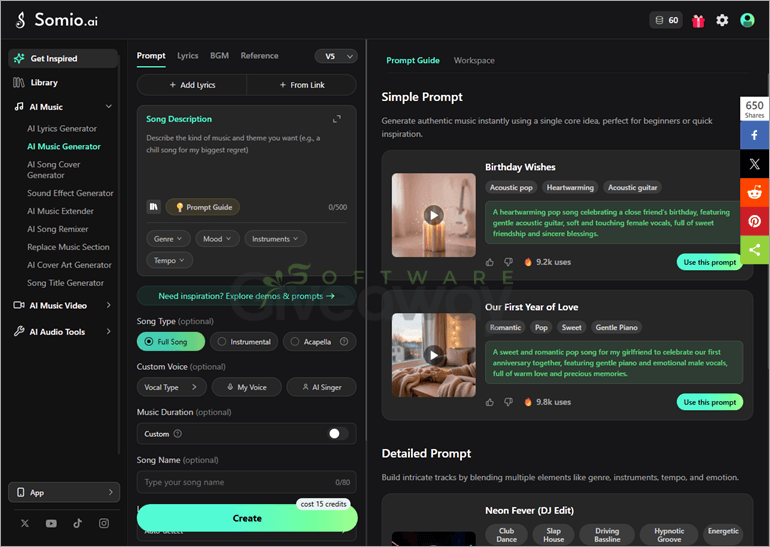Toggle Custom music duration switch
770x547 pixels.
(338, 434)
